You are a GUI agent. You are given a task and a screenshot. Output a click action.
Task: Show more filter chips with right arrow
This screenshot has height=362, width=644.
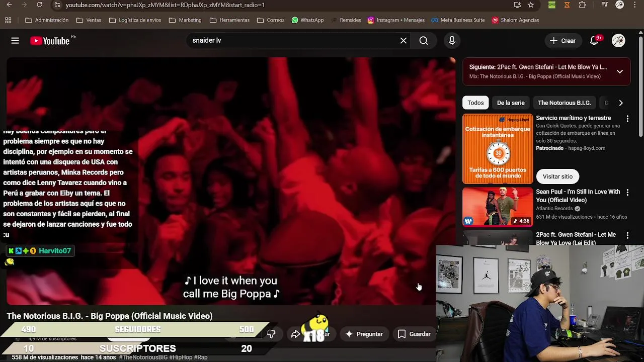pos(621,103)
